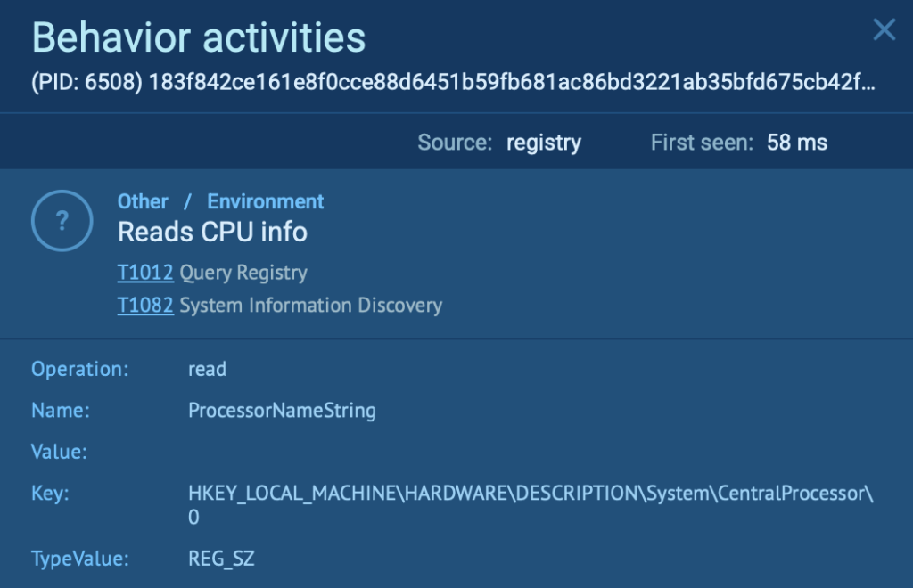Open the T1012 technique link
913x588 pixels.
coord(145,273)
